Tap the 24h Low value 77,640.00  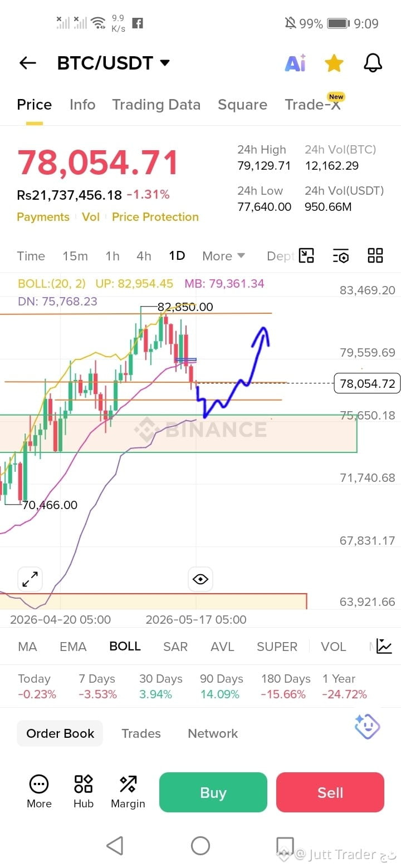(264, 207)
